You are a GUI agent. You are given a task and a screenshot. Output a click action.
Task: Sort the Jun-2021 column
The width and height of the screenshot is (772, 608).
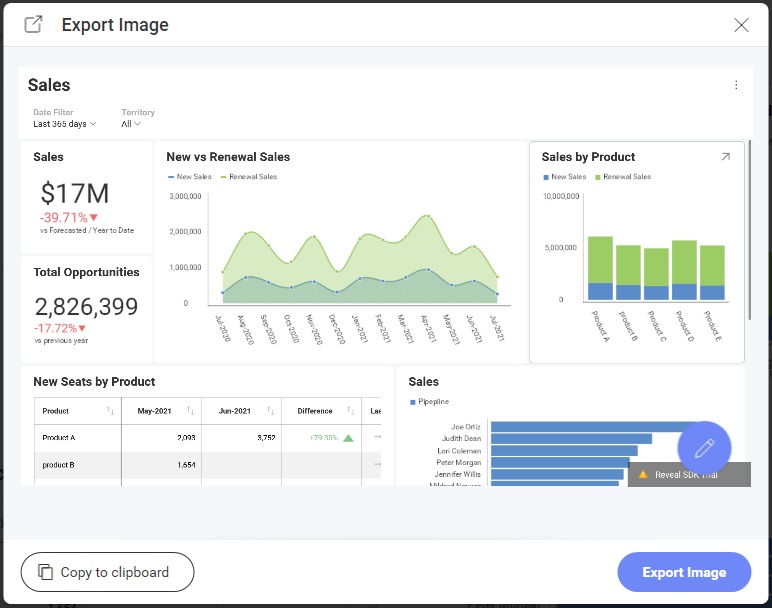270,411
